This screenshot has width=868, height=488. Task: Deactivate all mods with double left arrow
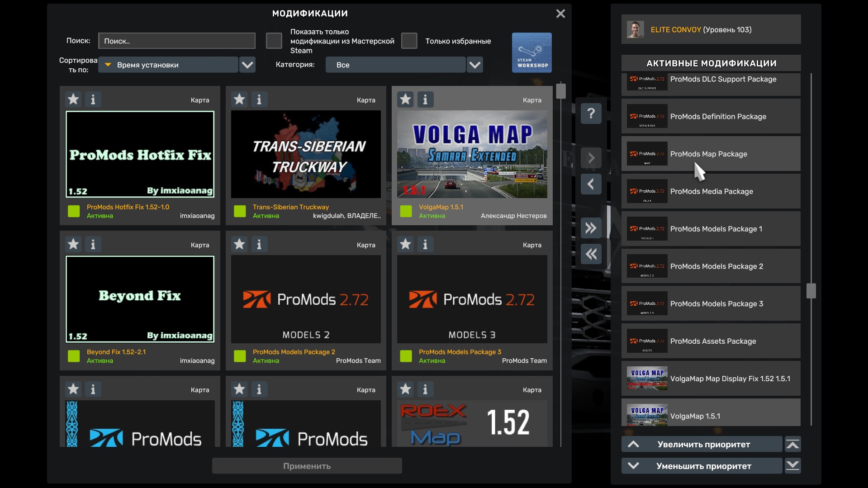[591, 254]
